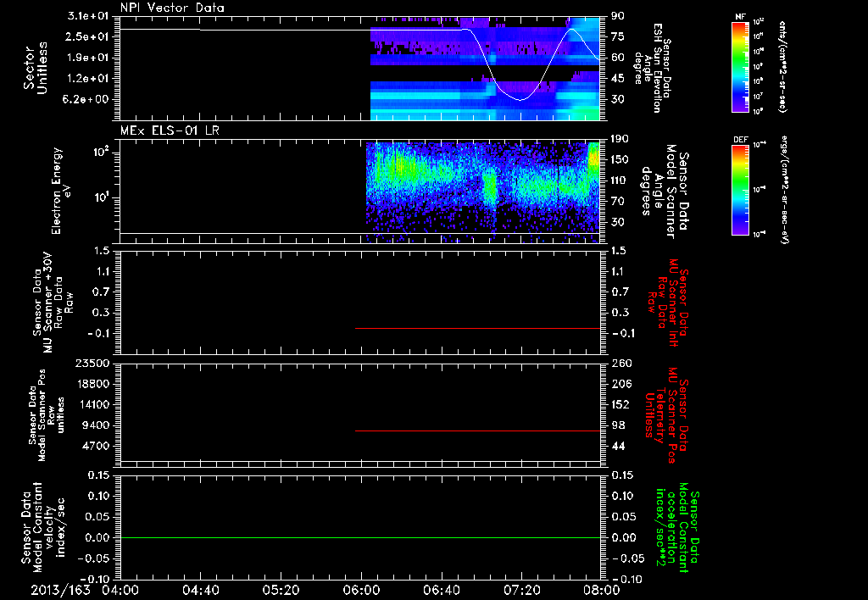This screenshot has height=600, width=868.
Task: Click the 06:00 time axis label
Action: tap(361, 590)
